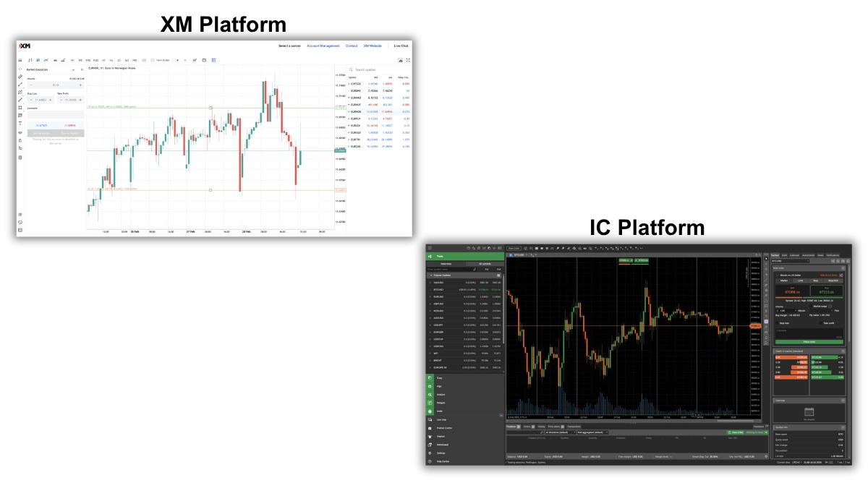Open Analyze in the IC Platform sidebar
Viewport: 868px width, 488px height.
465,395
